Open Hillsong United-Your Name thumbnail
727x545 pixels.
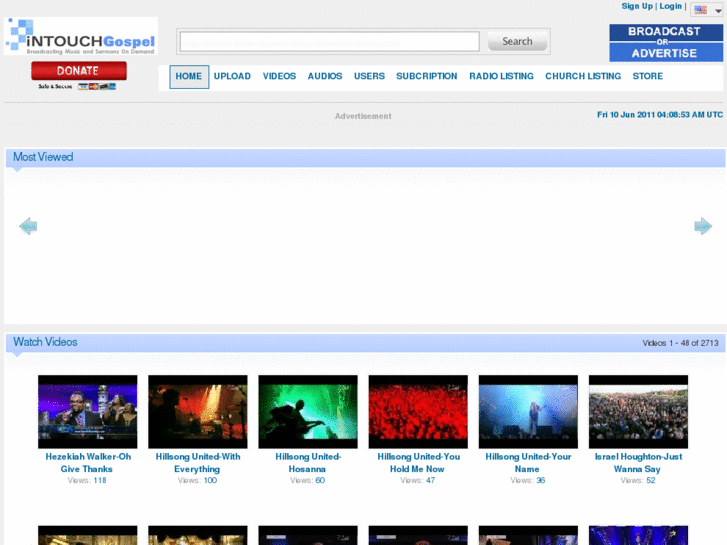529,412
